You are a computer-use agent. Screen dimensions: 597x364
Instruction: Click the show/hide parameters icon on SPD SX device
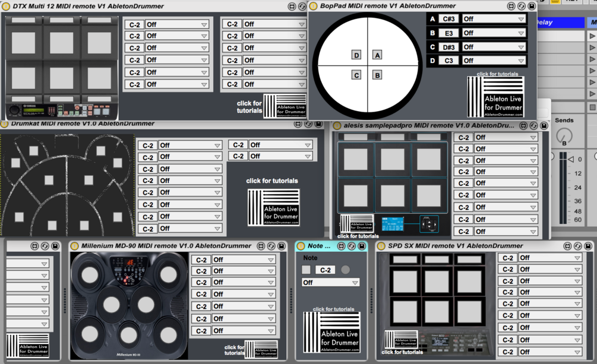567,246
